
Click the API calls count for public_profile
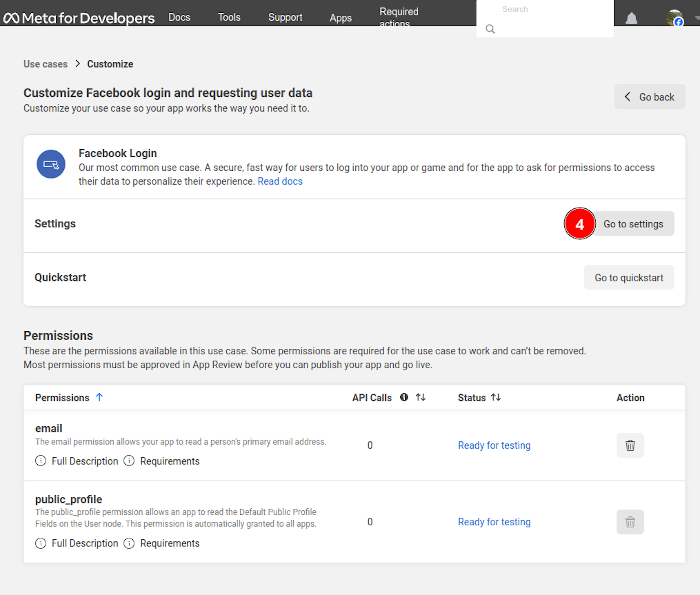[x=370, y=522]
